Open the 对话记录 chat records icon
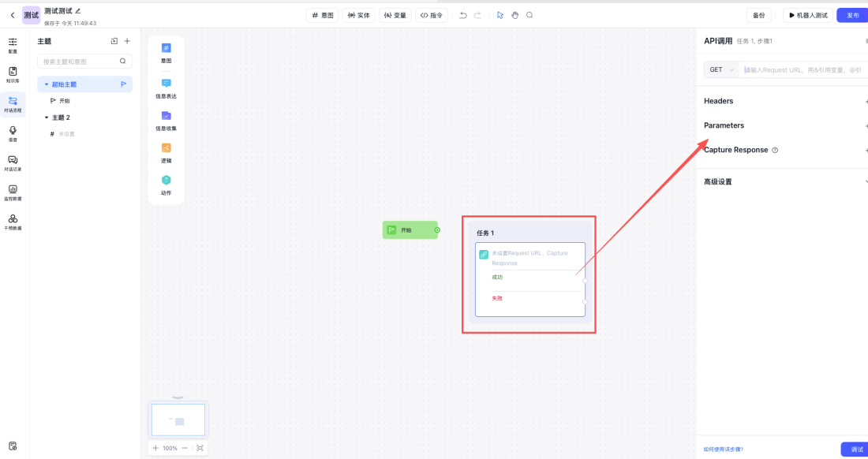This screenshot has width=868, height=459. tap(13, 162)
